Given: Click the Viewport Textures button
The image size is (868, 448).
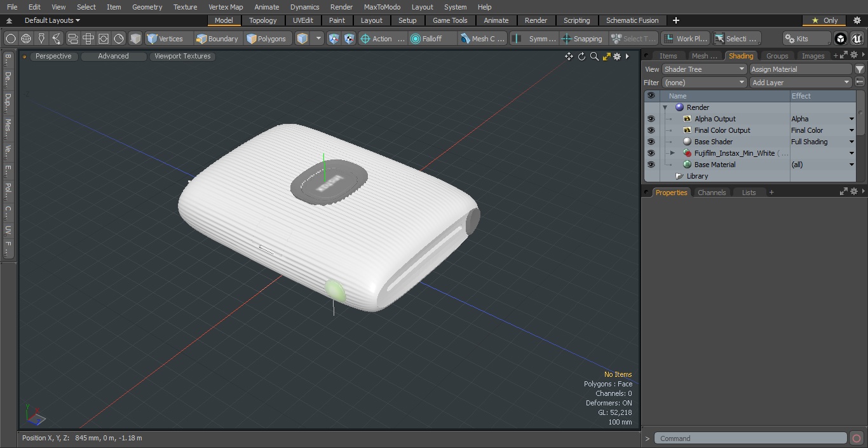Looking at the screenshot, I should point(182,56).
